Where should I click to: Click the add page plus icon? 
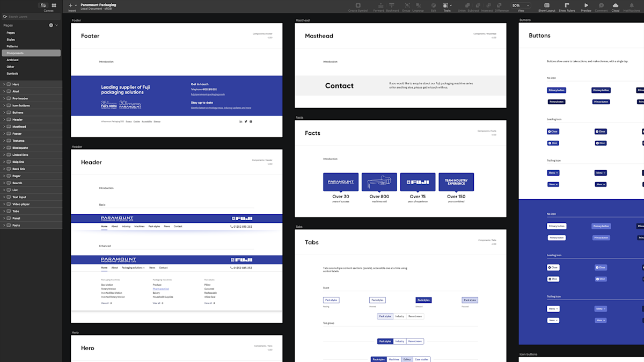coord(51,25)
